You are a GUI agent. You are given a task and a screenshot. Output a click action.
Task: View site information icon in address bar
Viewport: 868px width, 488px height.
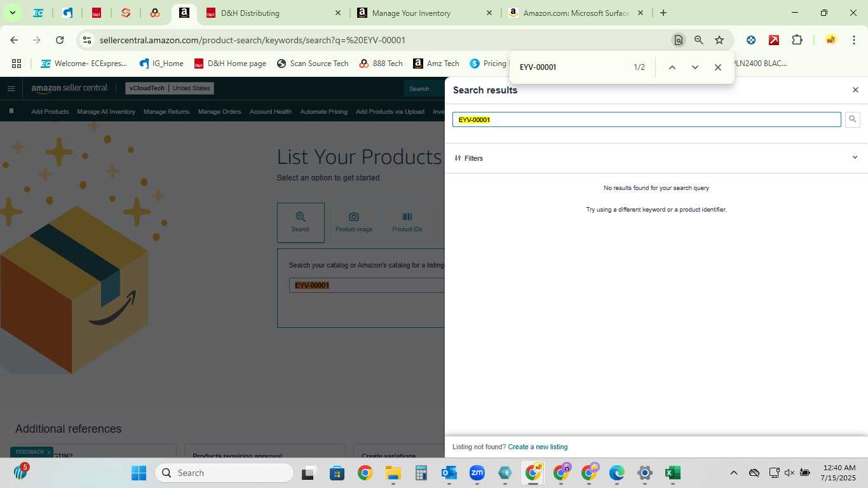click(x=87, y=40)
